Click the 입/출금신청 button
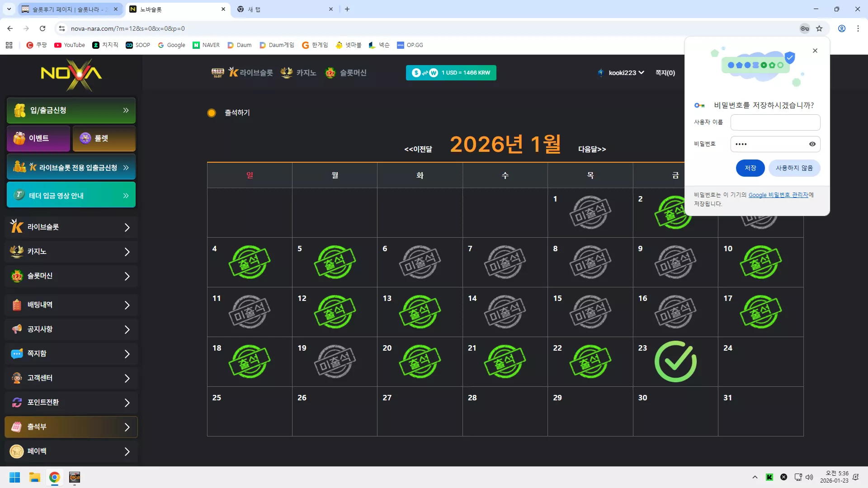 pyautogui.click(x=71, y=111)
